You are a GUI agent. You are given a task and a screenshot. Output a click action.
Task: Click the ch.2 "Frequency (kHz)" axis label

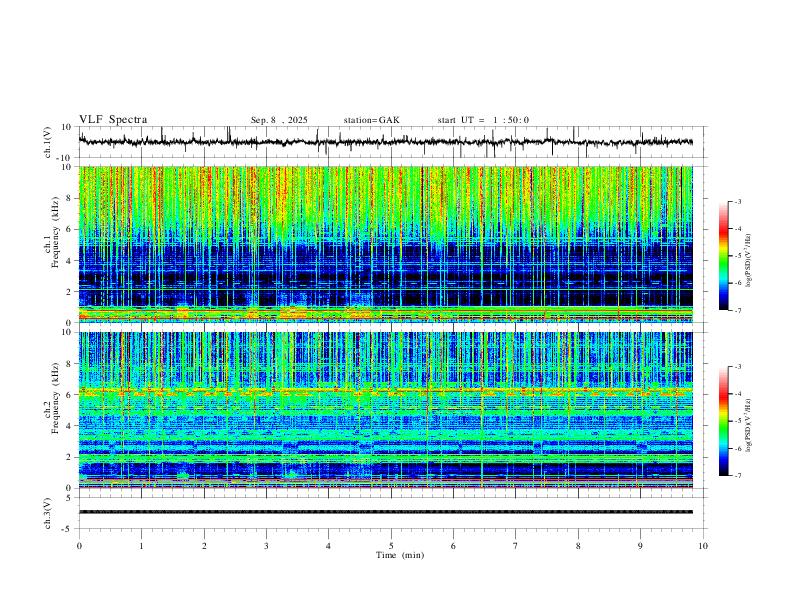(55, 398)
